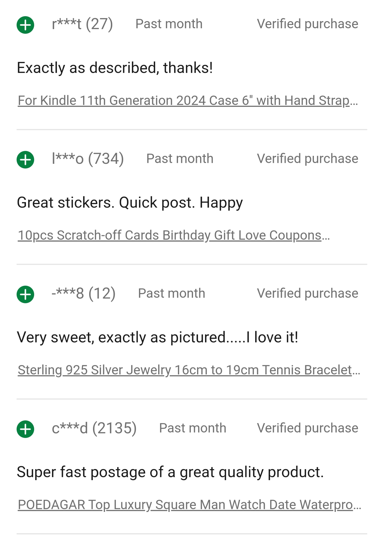Click the username c***d (2135)
This screenshot has width=392, height=535.
(94, 428)
